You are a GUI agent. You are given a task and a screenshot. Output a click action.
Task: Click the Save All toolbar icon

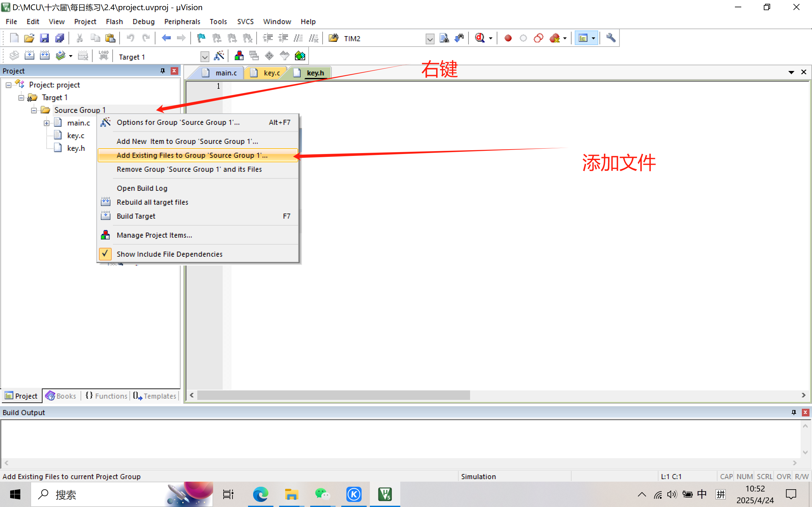click(60, 38)
